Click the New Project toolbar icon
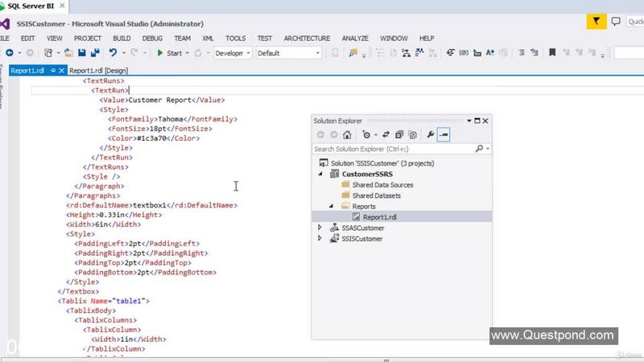 coord(48,53)
